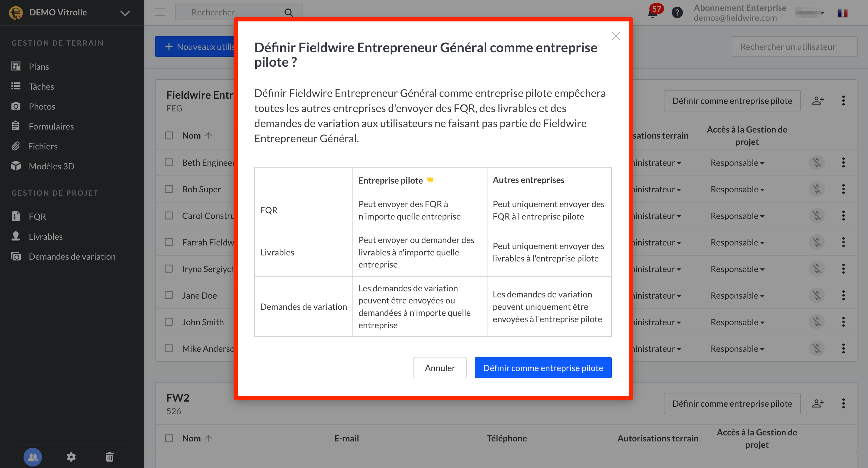Open project settings gear icon
This screenshot has width=868, height=468.
(71, 457)
